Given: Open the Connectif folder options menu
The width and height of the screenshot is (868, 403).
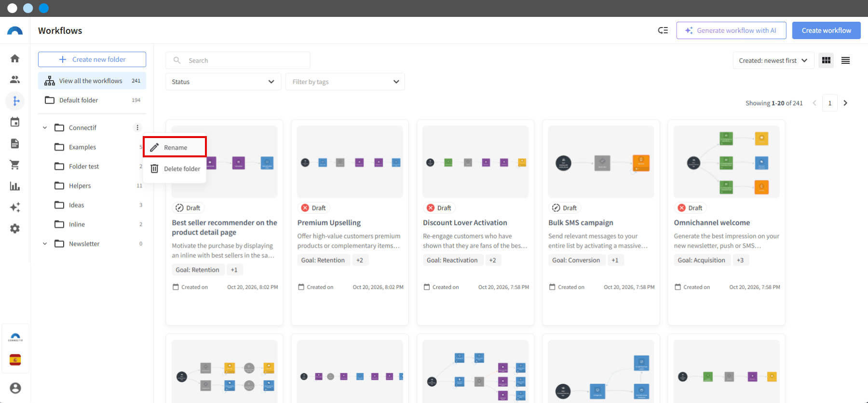Looking at the screenshot, I should [x=137, y=127].
